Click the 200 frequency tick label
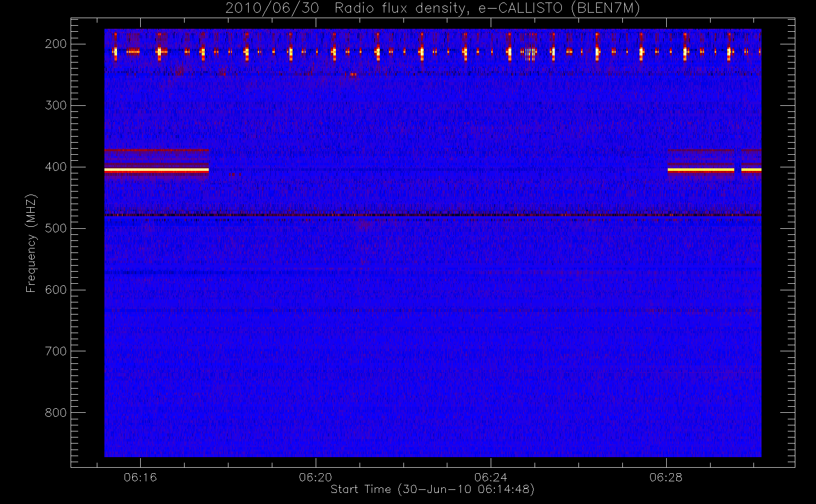816x504 pixels. [x=55, y=44]
